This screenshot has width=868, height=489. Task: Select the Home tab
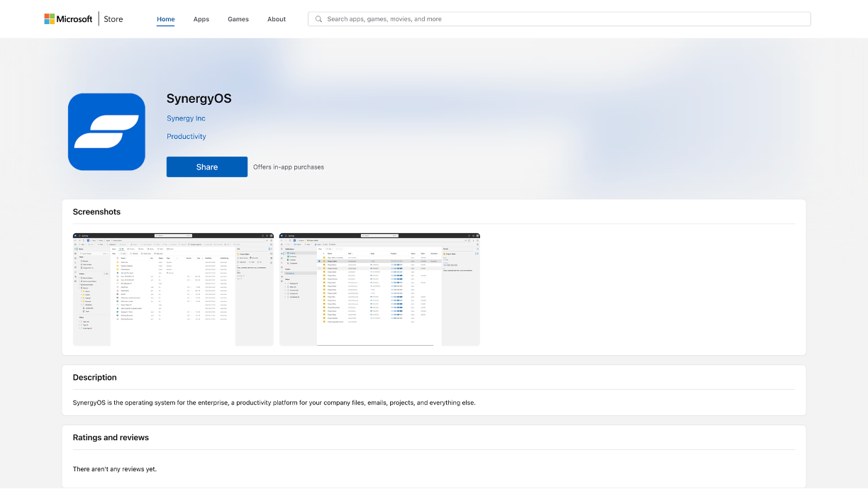click(166, 19)
